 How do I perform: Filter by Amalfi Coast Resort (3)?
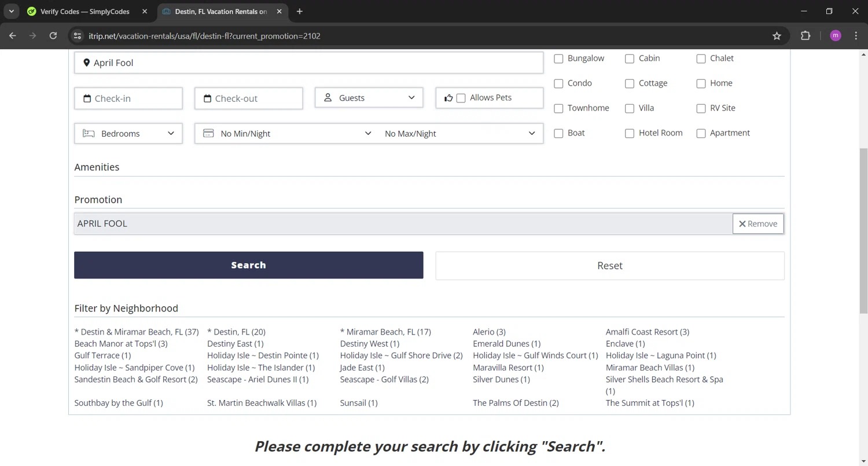tap(648, 332)
